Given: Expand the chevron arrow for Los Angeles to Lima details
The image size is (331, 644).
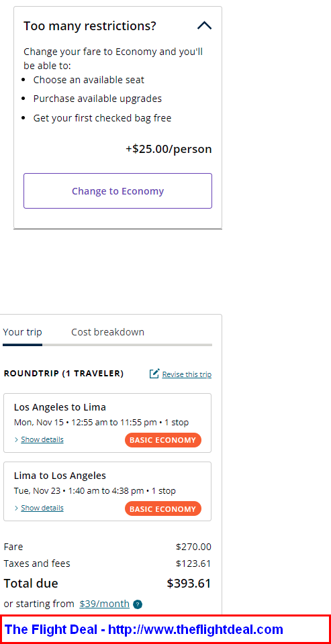Looking at the screenshot, I should coord(16,440).
